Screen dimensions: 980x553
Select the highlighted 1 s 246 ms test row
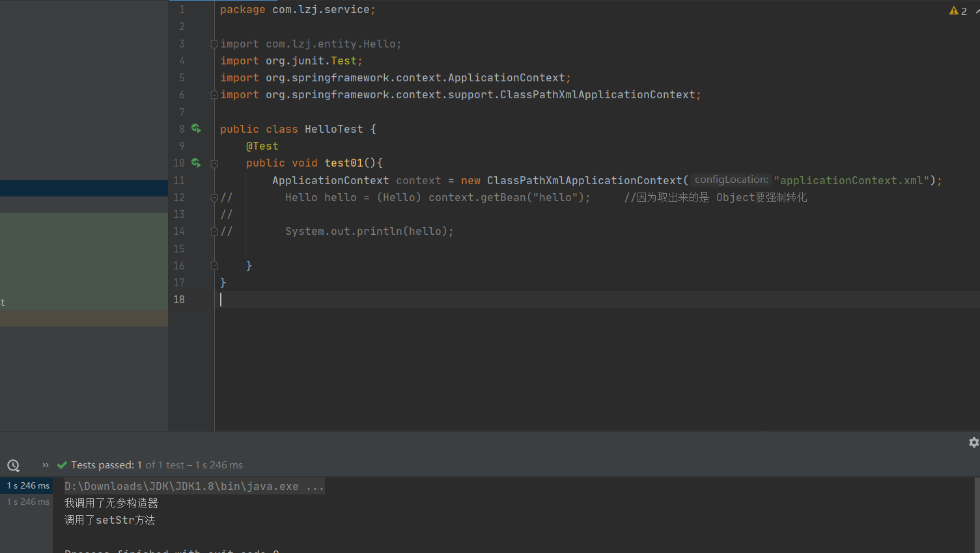[27, 485]
